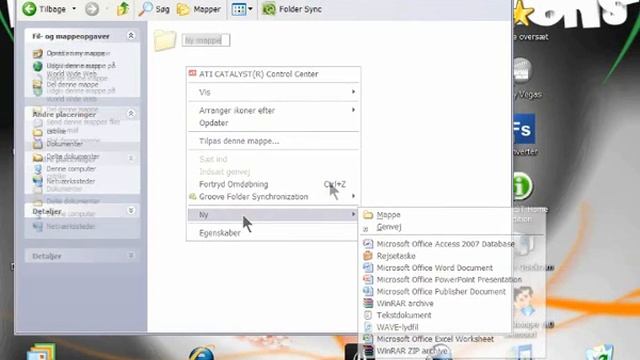The height and width of the screenshot is (360, 640).
Task: Open ATI CATALYST(R) Control Center entry
Action: point(273,74)
